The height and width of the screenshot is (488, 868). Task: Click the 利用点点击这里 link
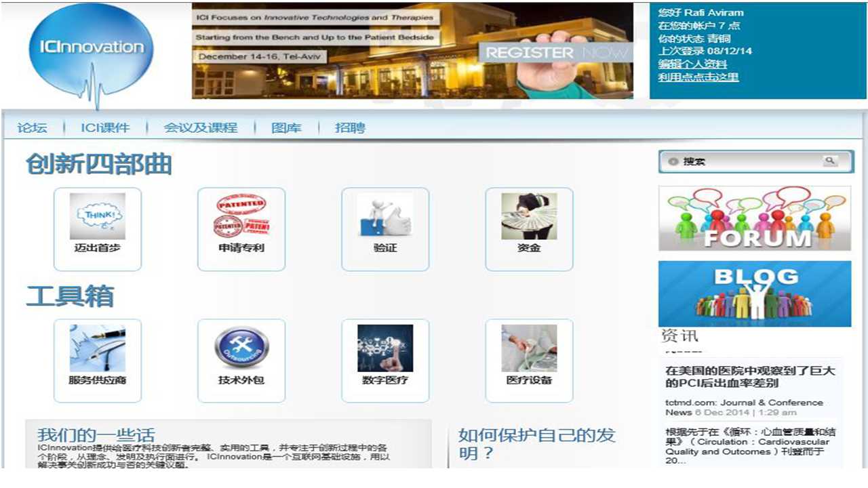tap(698, 77)
